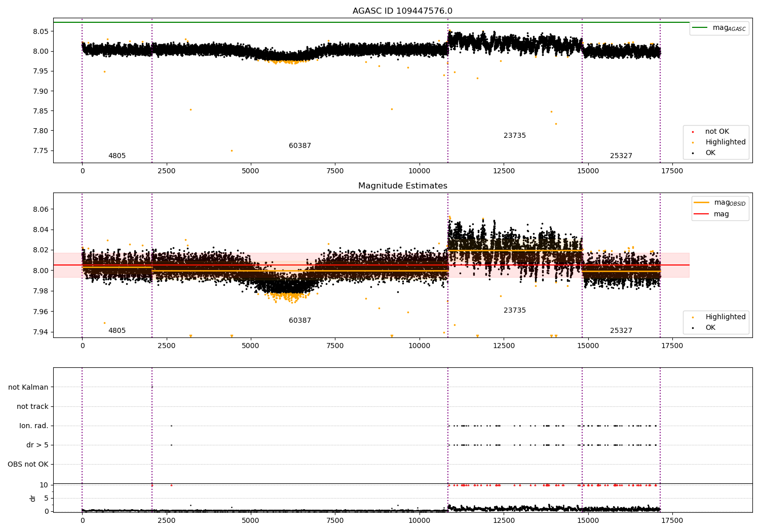
Task: Click the mag OBSID orange legend entry
Action: pyautogui.click(x=719, y=203)
